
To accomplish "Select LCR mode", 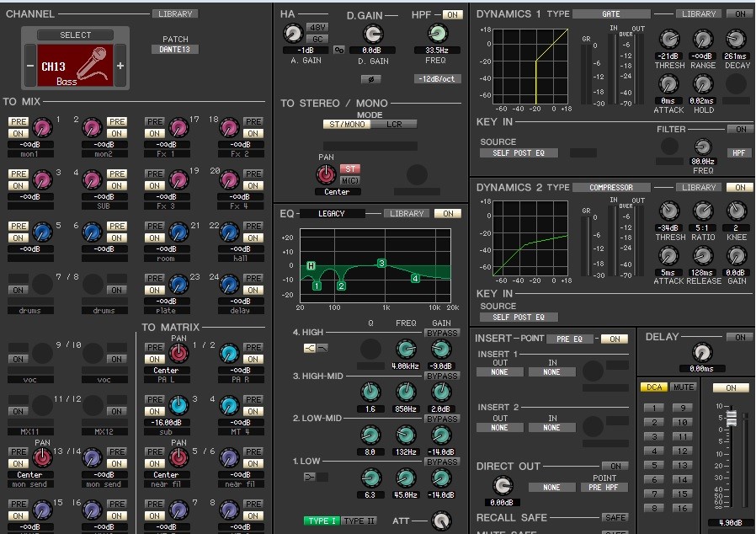I will click(x=394, y=124).
